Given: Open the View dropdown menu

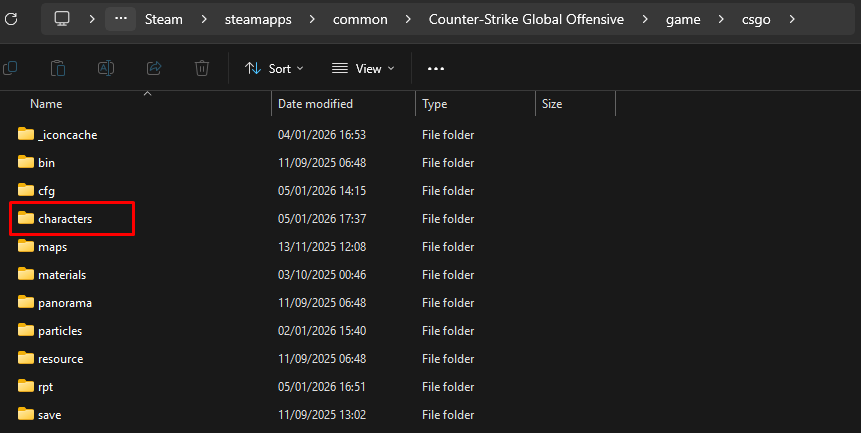Looking at the screenshot, I should point(363,68).
